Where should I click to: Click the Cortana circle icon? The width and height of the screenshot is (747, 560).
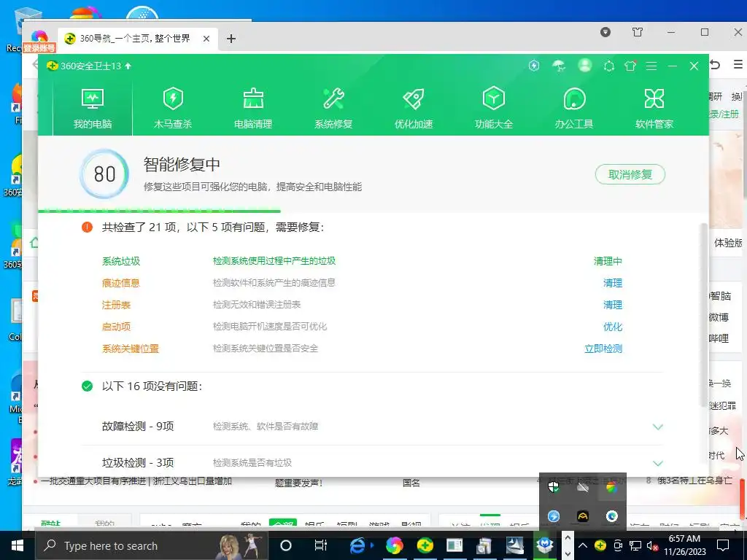pyautogui.click(x=286, y=545)
